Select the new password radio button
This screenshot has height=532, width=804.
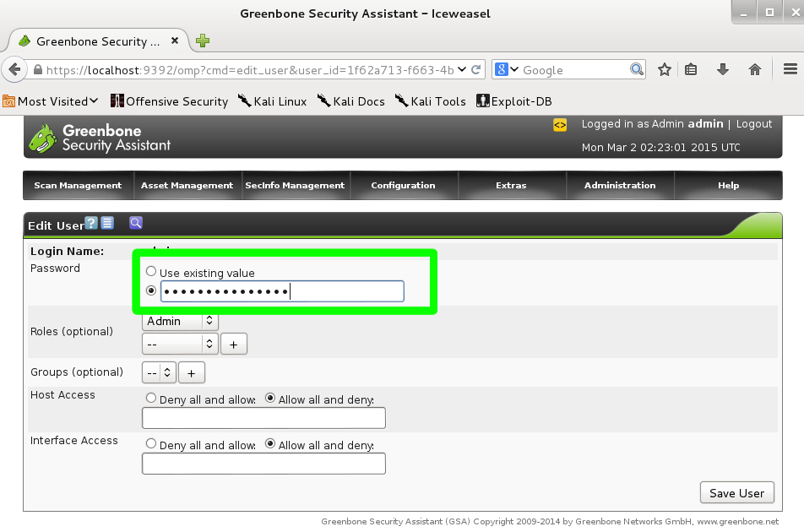click(x=150, y=290)
